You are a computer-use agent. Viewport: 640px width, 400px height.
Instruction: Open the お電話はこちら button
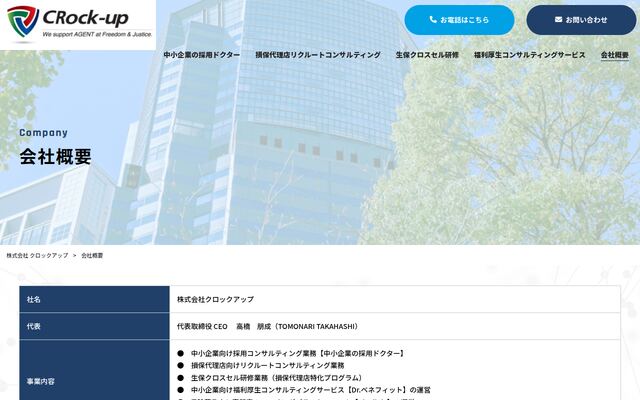point(459,20)
